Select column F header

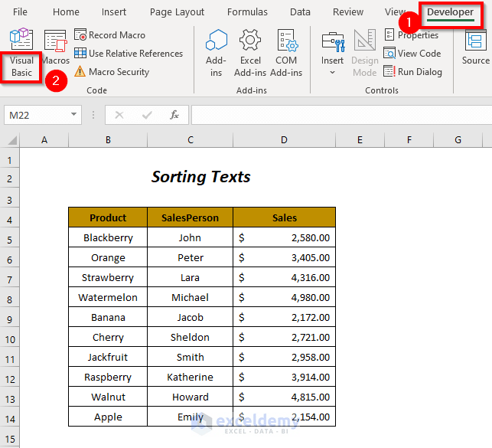(409, 140)
